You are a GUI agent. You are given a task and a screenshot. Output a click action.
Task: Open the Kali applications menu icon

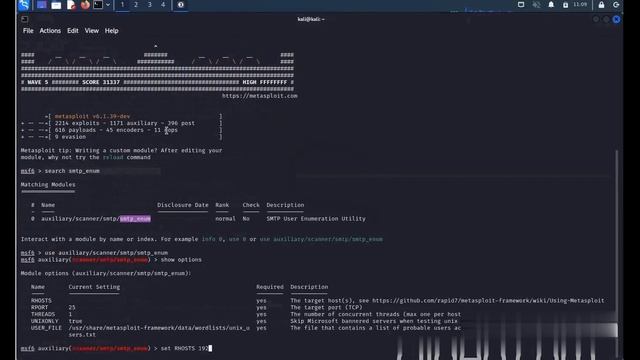point(24,5)
